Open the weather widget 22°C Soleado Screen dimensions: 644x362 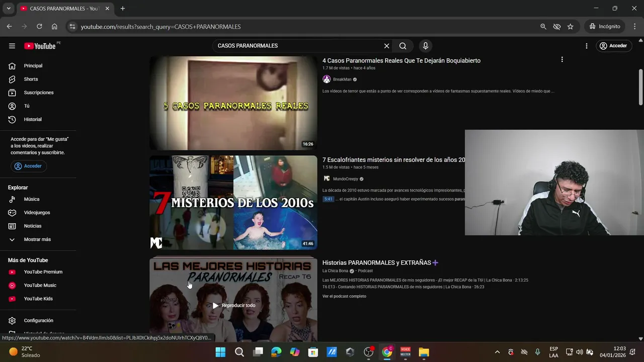pyautogui.click(x=25, y=352)
